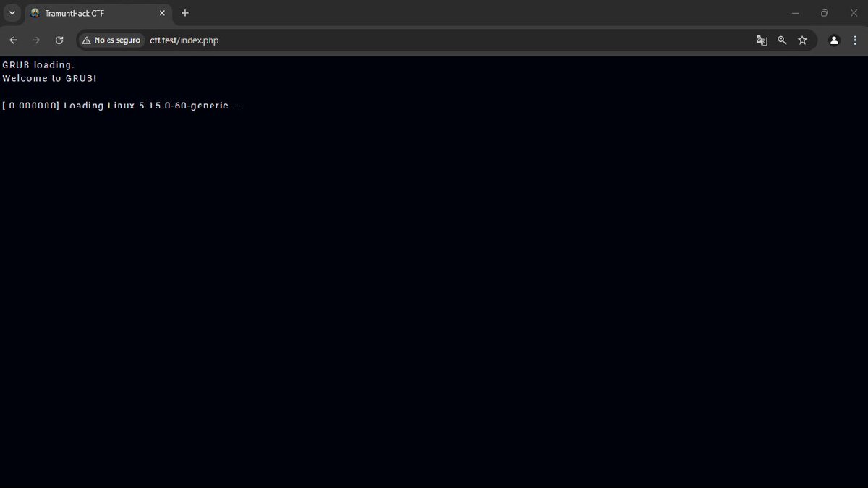The image size is (868, 488).
Task: Click the 'GRUB loading.' text line
Action: tap(38, 65)
